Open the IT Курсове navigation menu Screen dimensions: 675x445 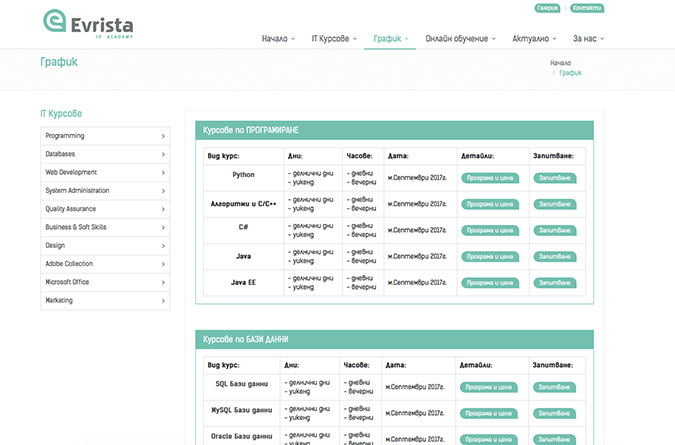[x=334, y=39]
